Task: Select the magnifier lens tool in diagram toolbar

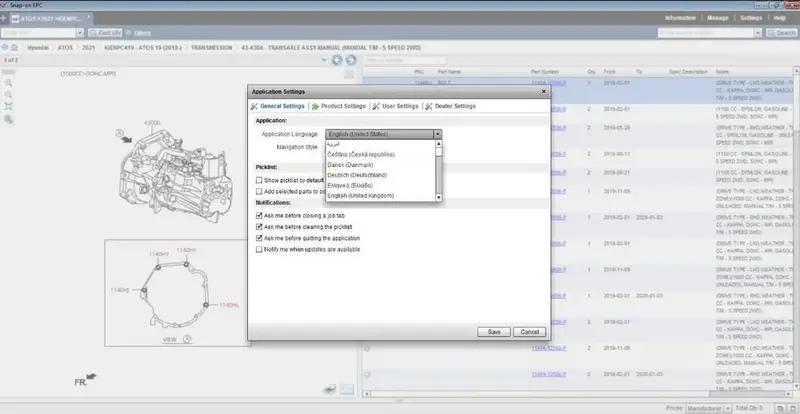Action: [8, 119]
